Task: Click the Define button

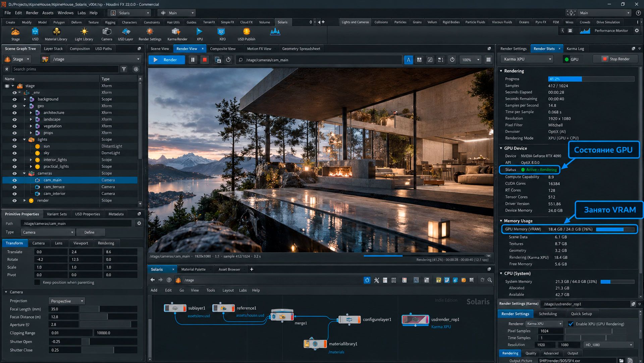Action: tap(90, 232)
